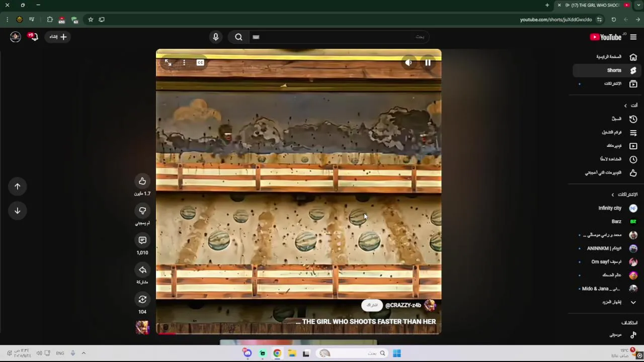This screenshot has width=644, height=362.
Task: Open Chrome media control icon
Action: 32,20
